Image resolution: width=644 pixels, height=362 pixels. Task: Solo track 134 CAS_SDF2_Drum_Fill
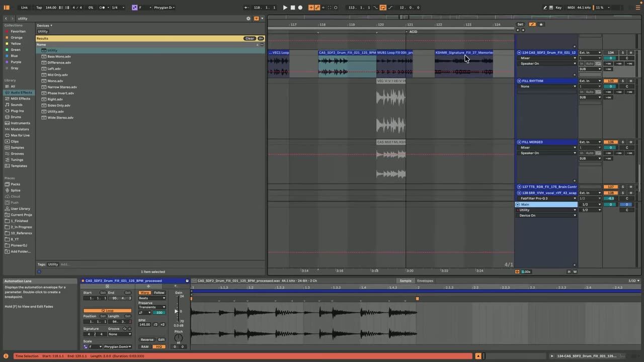pos(622,52)
